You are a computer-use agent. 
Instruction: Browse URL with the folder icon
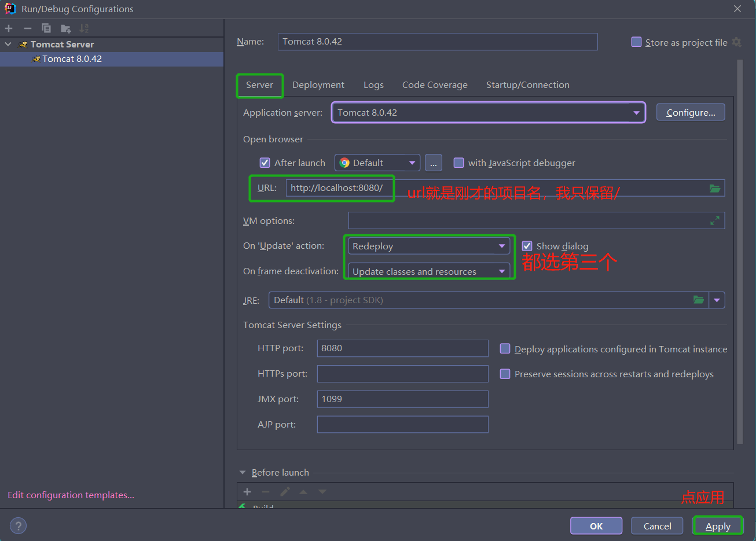pos(715,188)
